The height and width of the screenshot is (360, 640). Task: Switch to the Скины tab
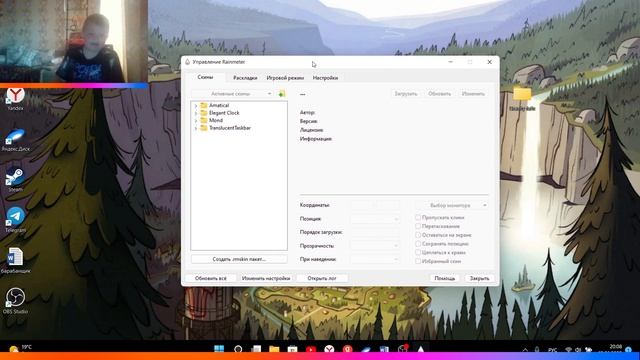coord(205,77)
